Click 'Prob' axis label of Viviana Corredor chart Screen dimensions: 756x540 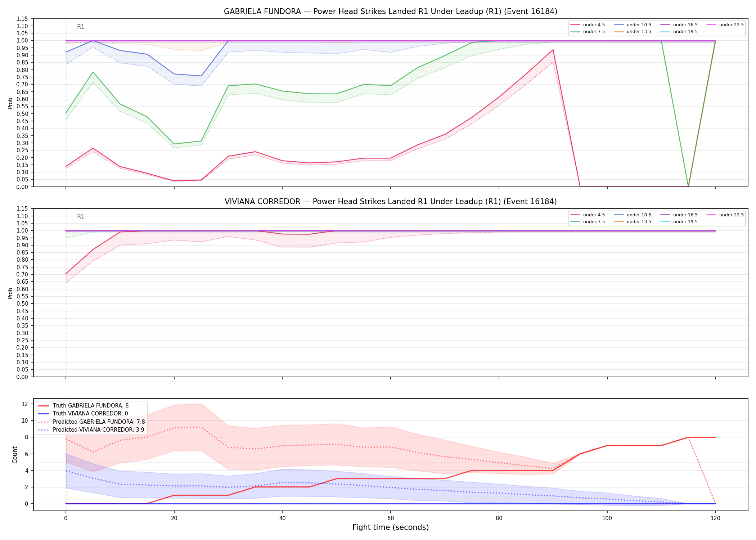10,293
